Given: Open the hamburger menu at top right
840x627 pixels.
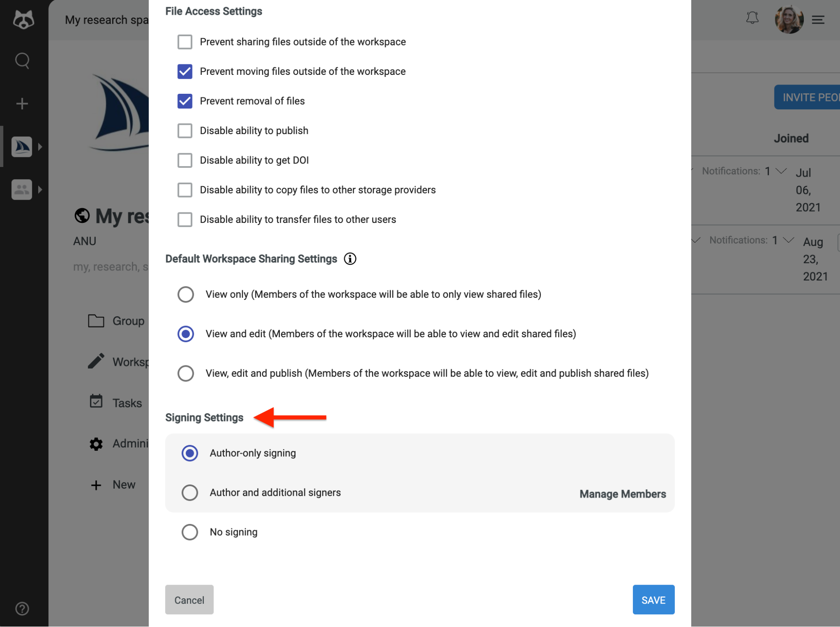Looking at the screenshot, I should pyautogui.click(x=818, y=19).
